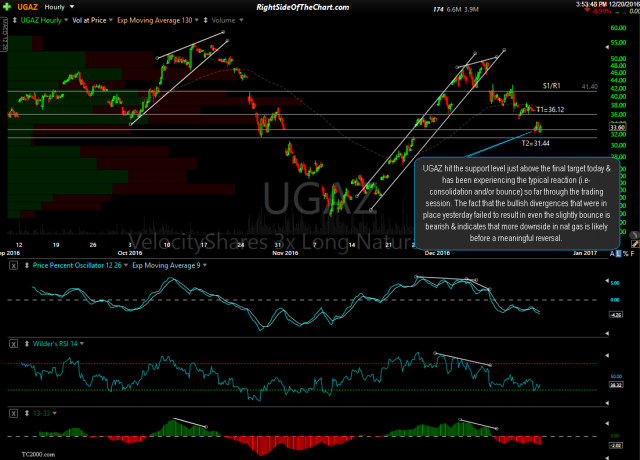640x460 pixels.
Task: Click the T1=36.12 target label
Action: (550, 109)
